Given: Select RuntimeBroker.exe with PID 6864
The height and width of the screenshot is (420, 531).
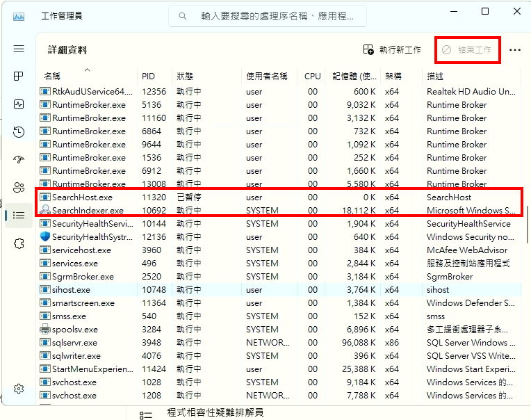Looking at the screenshot, I should point(279,131).
